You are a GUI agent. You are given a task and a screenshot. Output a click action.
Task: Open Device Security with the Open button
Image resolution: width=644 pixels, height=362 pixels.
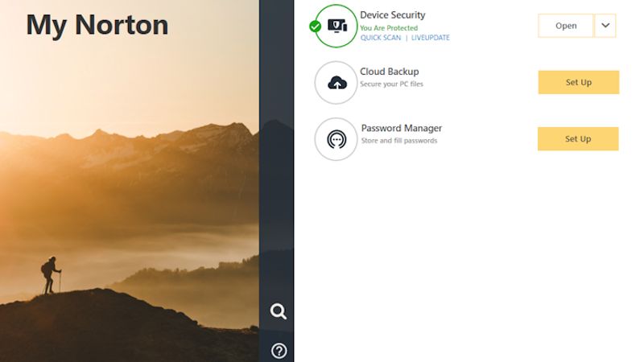point(566,26)
